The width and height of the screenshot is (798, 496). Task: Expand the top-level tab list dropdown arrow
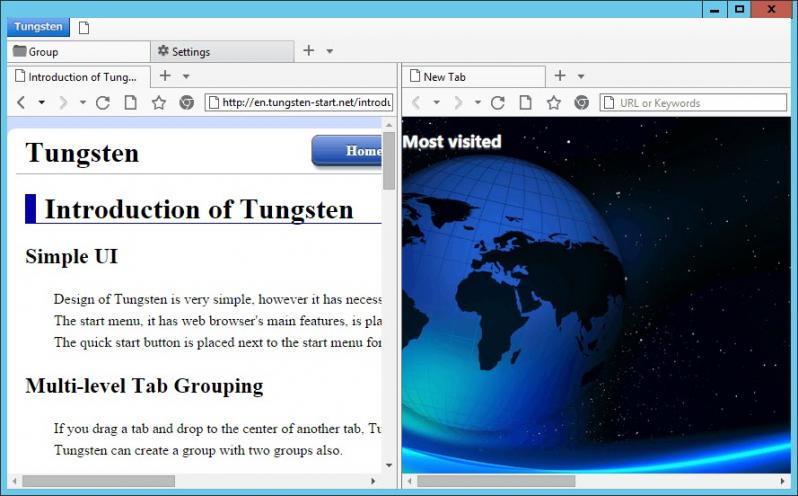(x=330, y=51)
